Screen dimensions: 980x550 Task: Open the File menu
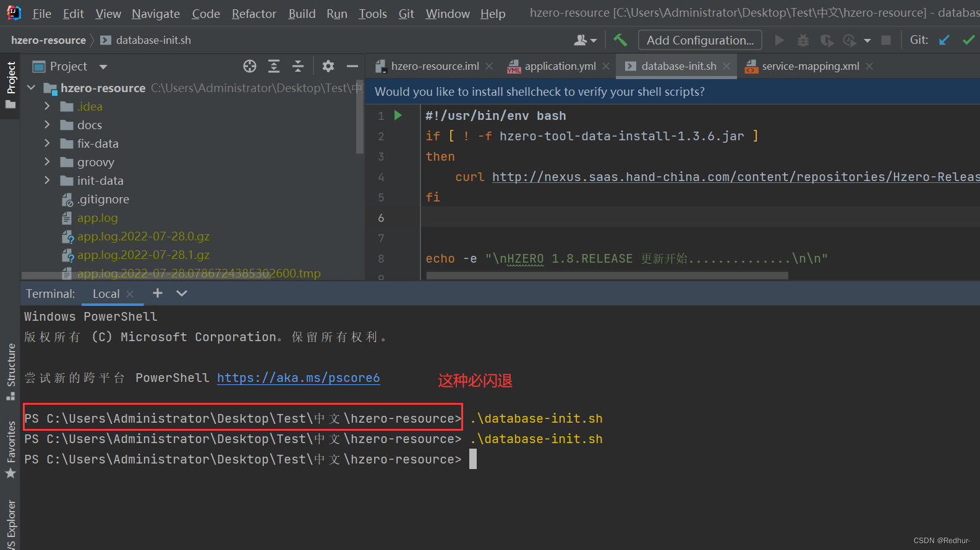41,14
